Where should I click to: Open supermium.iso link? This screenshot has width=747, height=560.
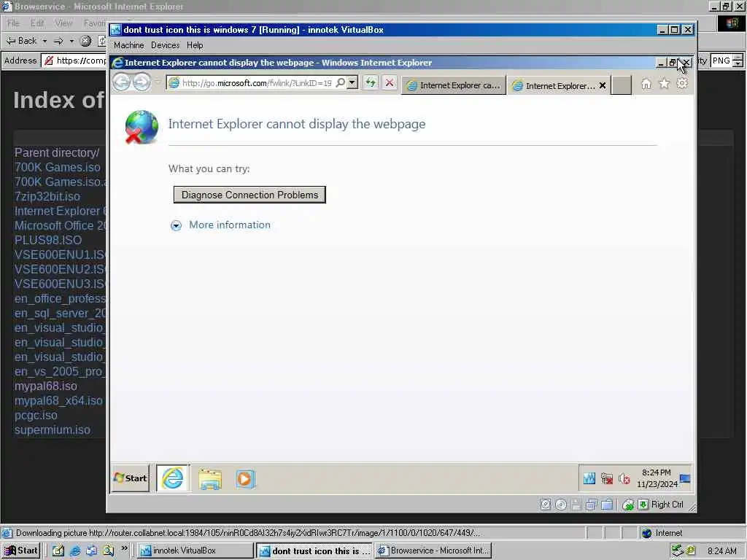pos(52,429)
